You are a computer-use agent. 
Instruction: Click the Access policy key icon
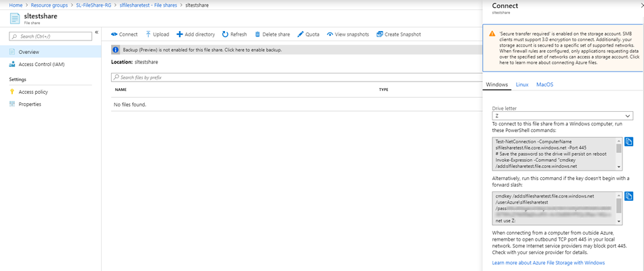point(12,92)
